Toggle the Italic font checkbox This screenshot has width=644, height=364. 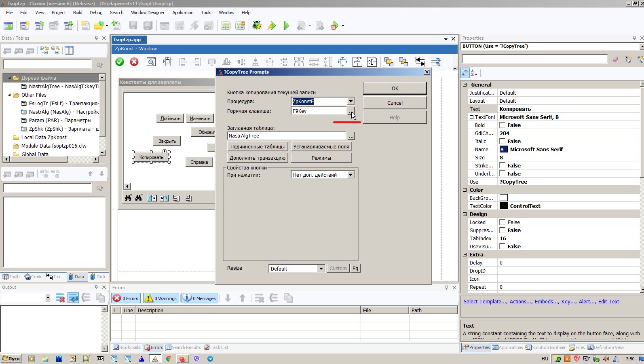(503, 142)
